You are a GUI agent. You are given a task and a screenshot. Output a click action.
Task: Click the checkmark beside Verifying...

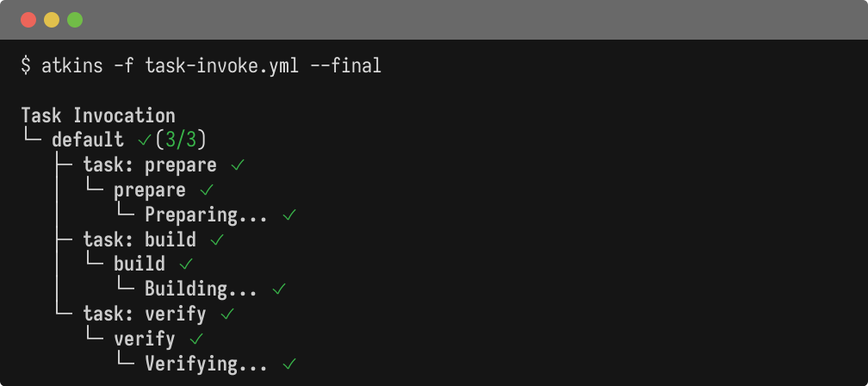[289, 364]
